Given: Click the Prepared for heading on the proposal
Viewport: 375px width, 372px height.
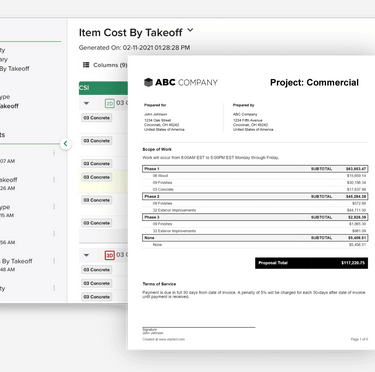Looking at the screenshot, I should pos(155,105).
